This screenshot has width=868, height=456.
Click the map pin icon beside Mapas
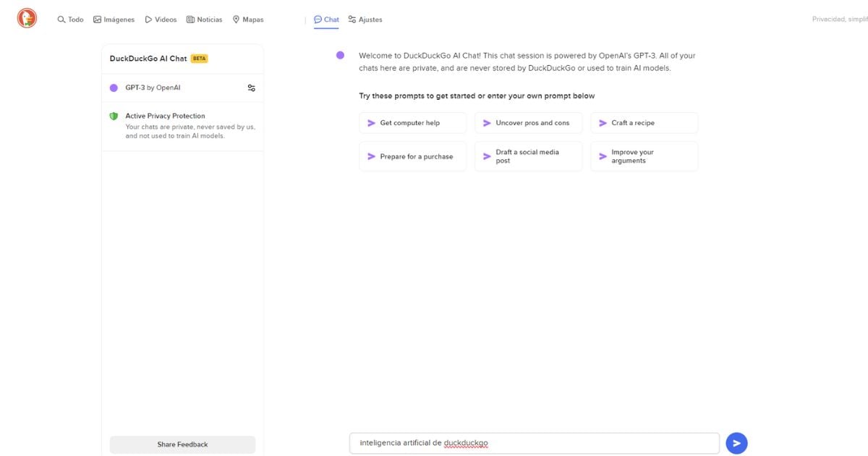pos(236,20)
